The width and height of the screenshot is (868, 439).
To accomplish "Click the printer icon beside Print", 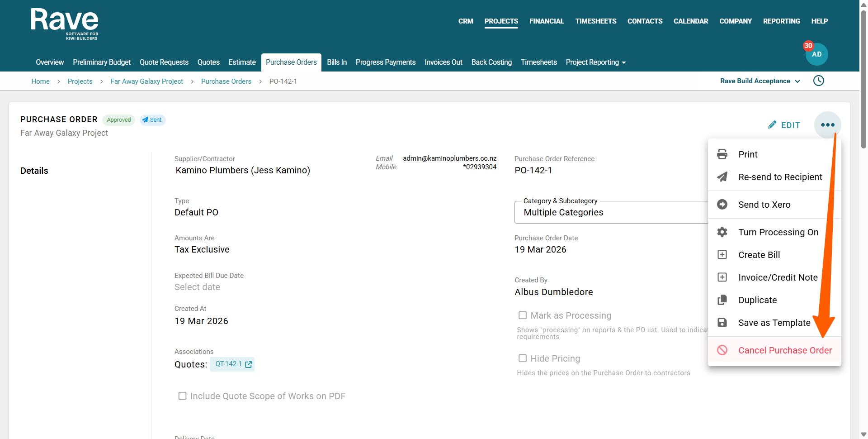I will 722,154.
